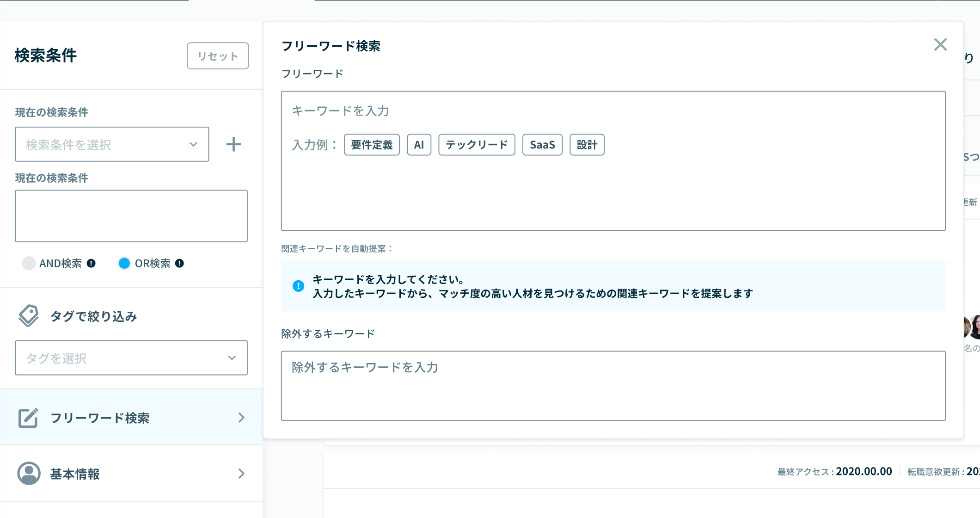
Task: Click the plus icon to add search condition
Action: tap(233, 144)
